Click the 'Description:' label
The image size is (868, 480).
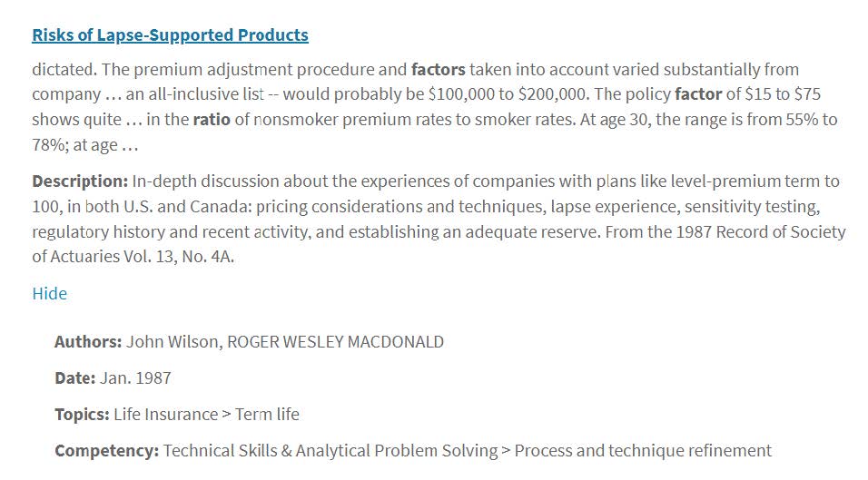[x=80, y=181]
